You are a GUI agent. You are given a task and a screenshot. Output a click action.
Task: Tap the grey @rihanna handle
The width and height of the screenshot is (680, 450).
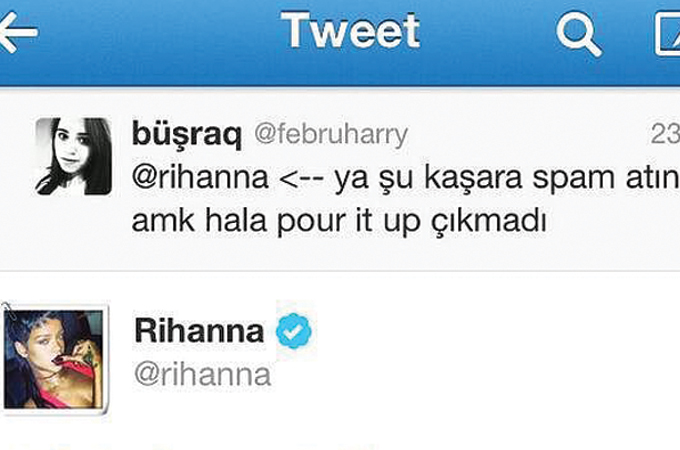click(x=203, y=374)
